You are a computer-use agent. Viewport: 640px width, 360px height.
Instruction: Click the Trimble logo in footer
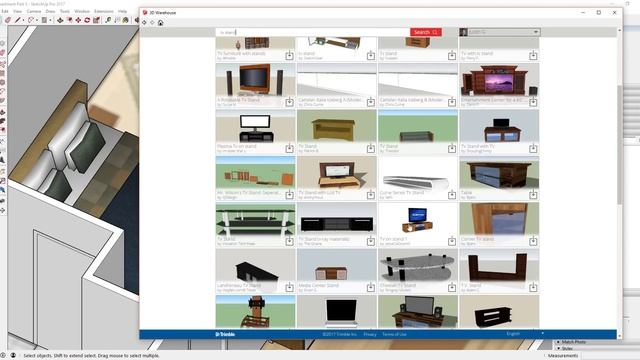[x=225, y=334]
